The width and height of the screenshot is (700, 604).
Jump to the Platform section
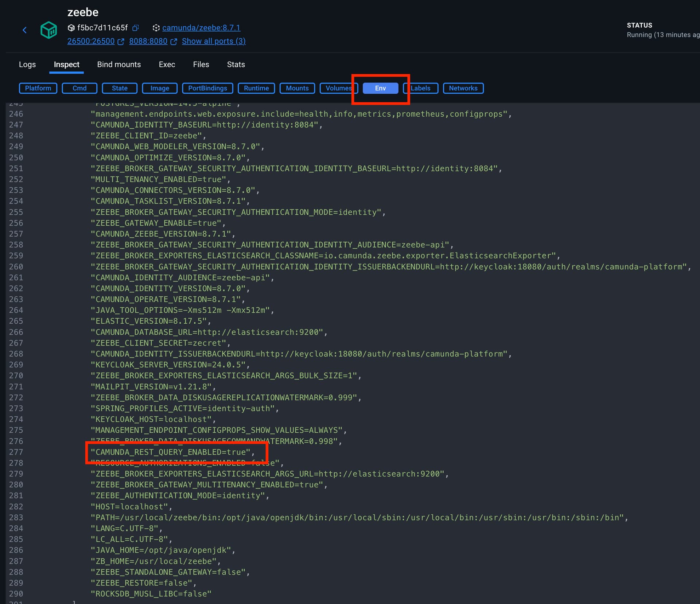click(x=38, y=88)
